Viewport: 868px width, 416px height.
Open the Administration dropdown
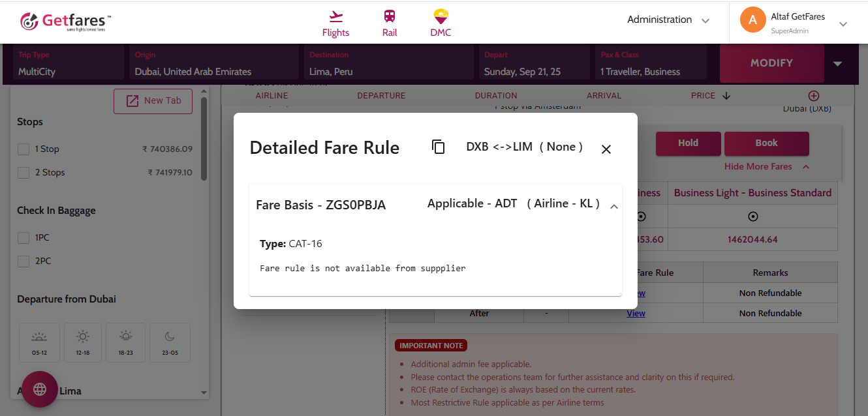668,20
